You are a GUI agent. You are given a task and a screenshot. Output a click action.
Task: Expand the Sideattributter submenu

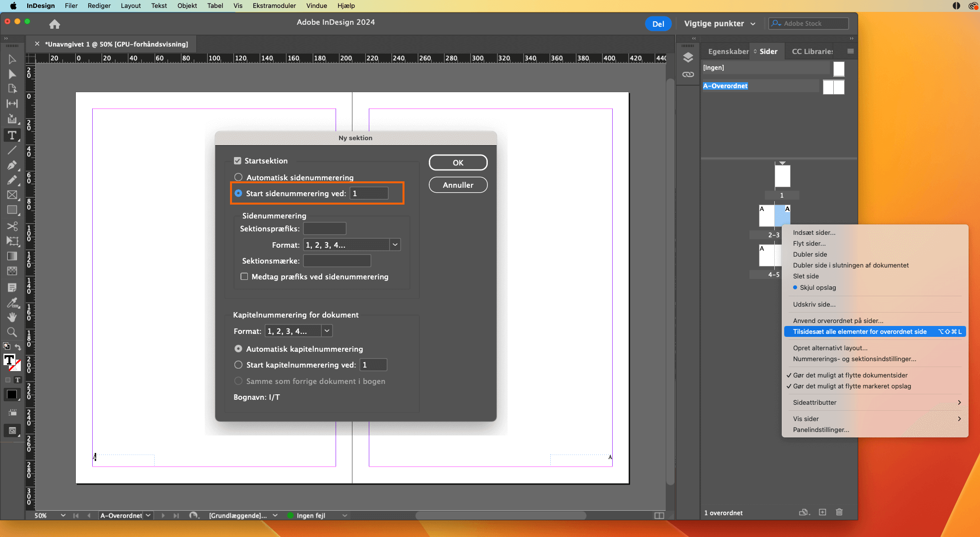(814, 402)
